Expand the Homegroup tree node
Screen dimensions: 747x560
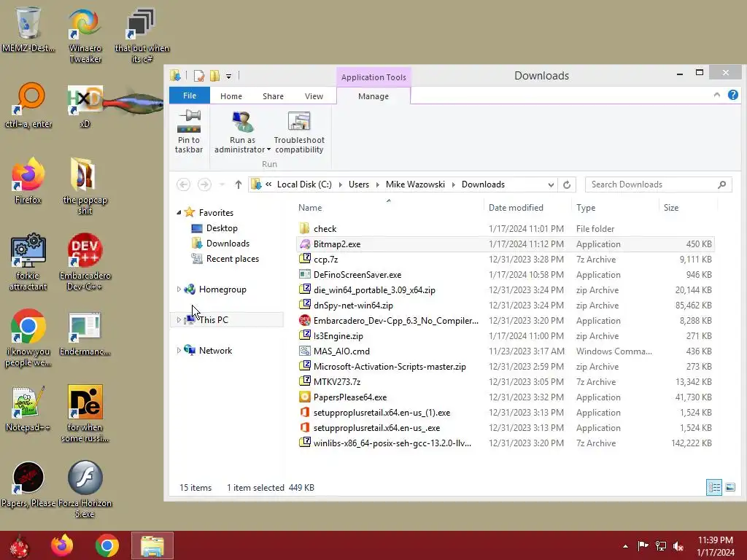click(x=179, y=289)
